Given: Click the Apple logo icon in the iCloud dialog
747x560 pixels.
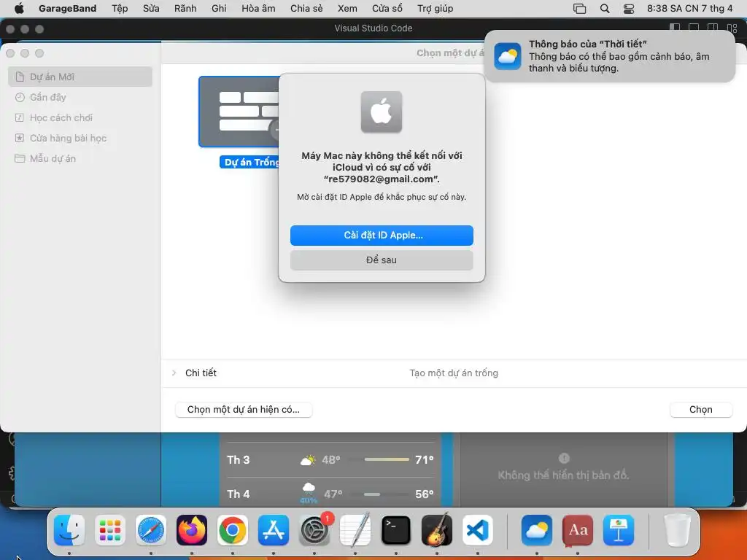Looking at the screenshot, I should pyautogui.click(x=381, y=112).
